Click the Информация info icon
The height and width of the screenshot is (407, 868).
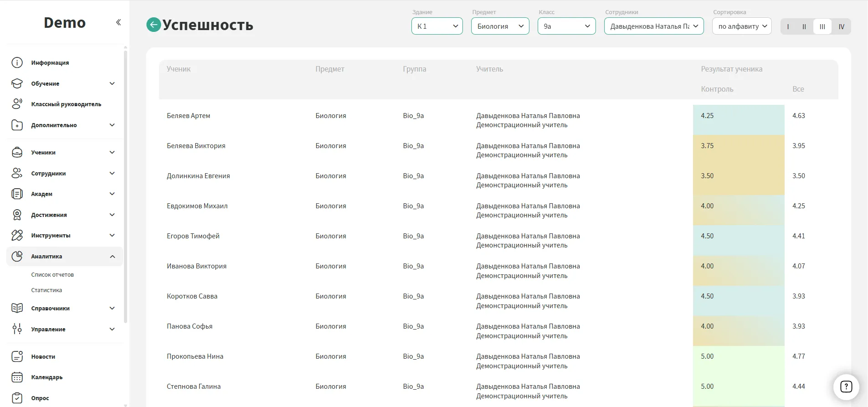pyautogui.click(x=17, y=62)
